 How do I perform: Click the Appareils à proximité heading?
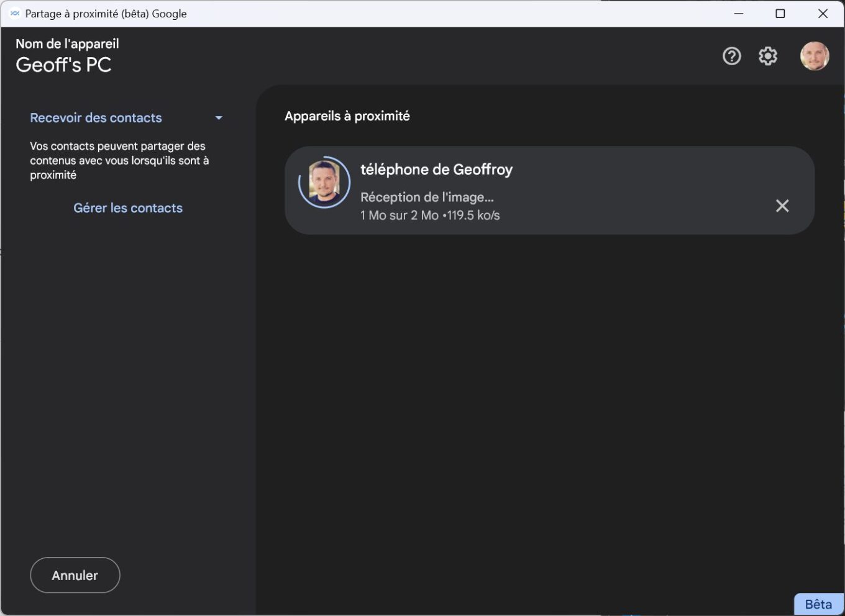point(347,116)
